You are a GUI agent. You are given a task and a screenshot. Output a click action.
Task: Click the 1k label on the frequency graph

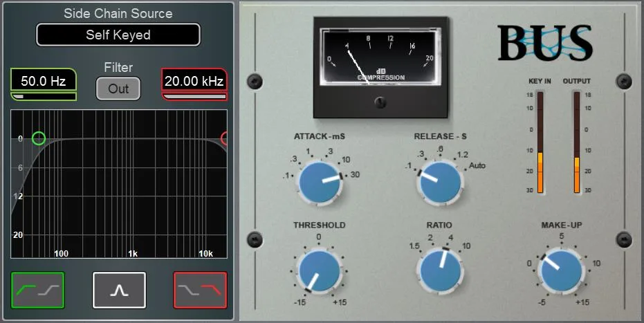[x=133, y=254]
